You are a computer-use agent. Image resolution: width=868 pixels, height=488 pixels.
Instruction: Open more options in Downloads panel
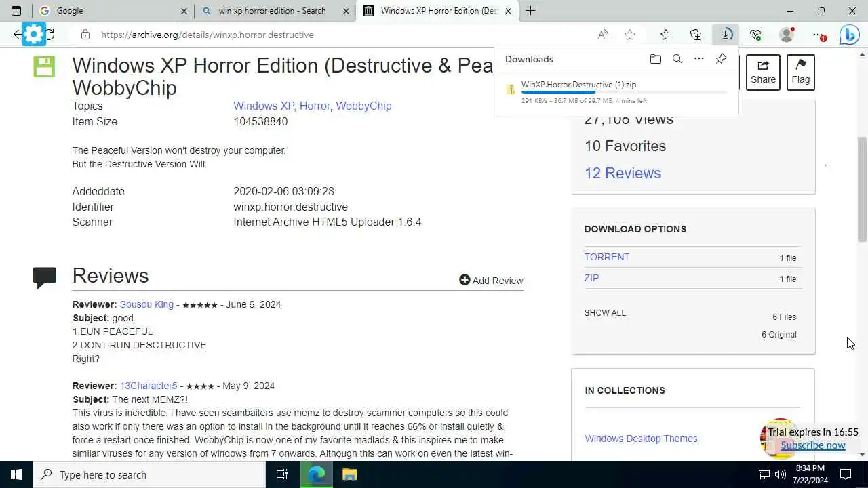point(699,59)
